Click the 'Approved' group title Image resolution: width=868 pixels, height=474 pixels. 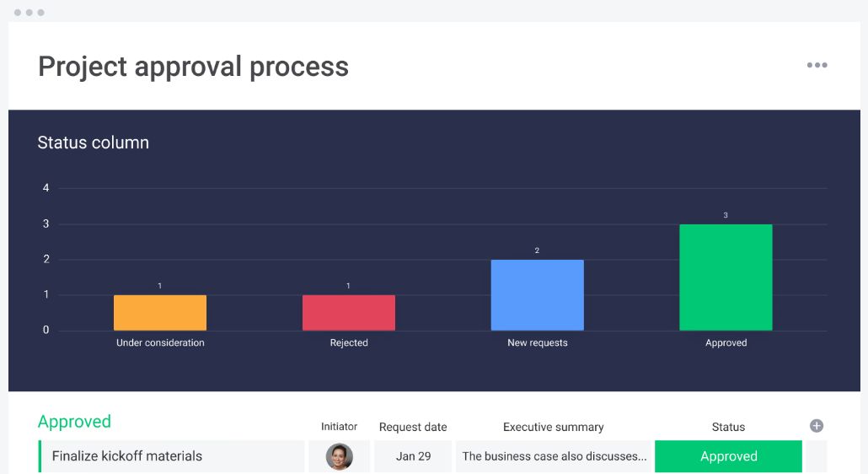pyautogui.click(x=74, y=422)
